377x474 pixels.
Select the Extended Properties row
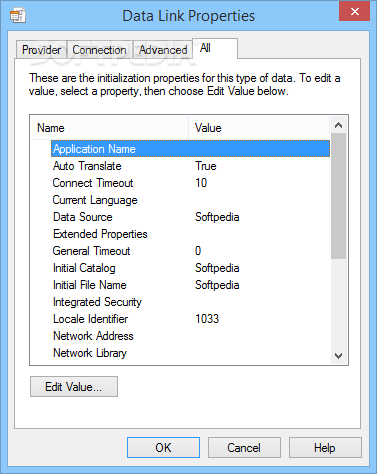coord(100,234)
